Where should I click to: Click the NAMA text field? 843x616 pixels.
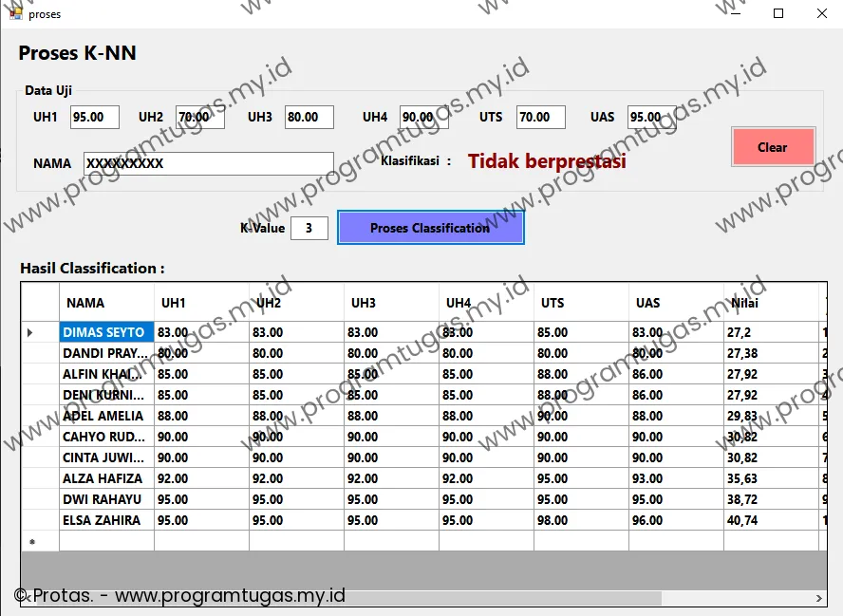pos(208,163)
